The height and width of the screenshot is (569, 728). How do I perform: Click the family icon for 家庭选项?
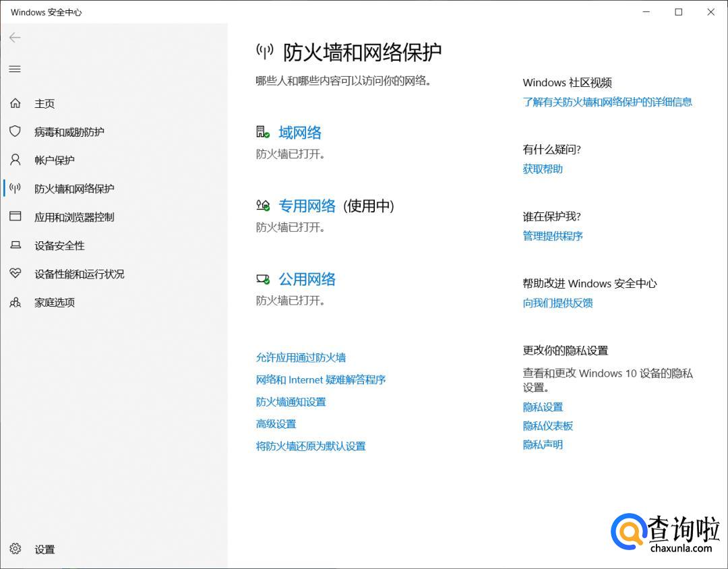[16, 303]
